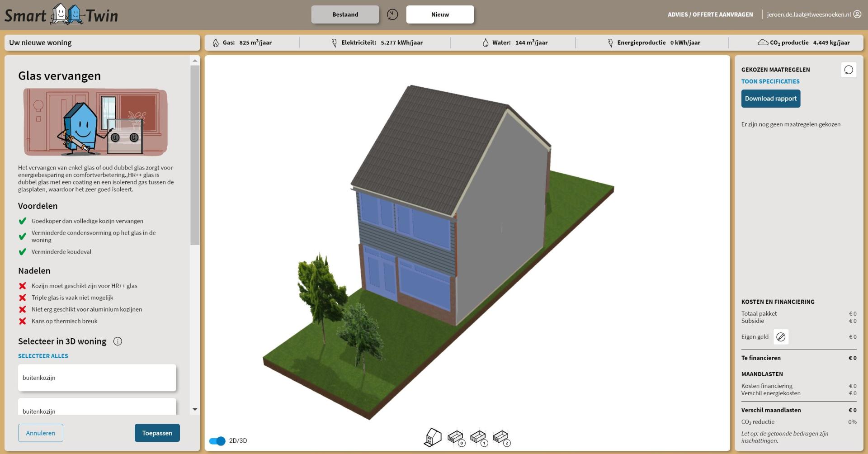Click the history clock icon

click(x=392, y=14)
